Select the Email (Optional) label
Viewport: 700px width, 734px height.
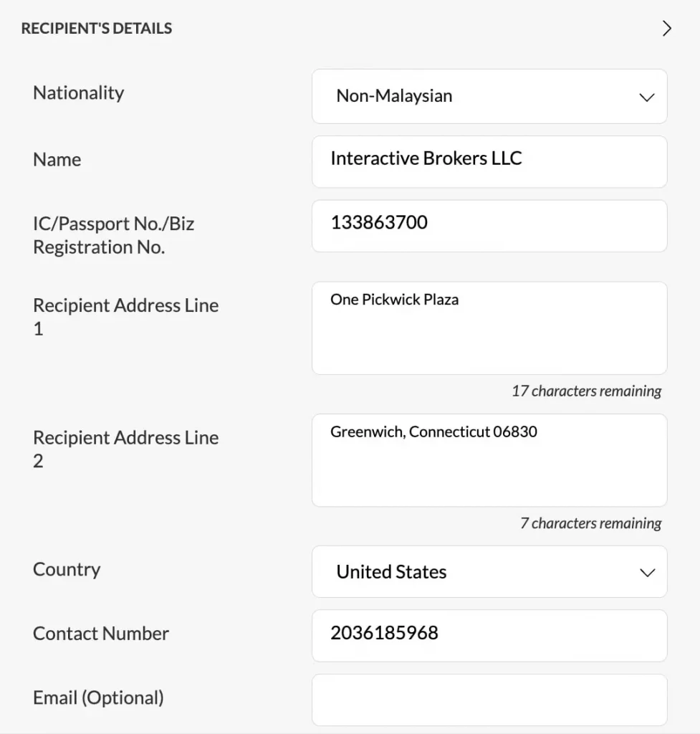pyautogui.click(x=98, y=697)
